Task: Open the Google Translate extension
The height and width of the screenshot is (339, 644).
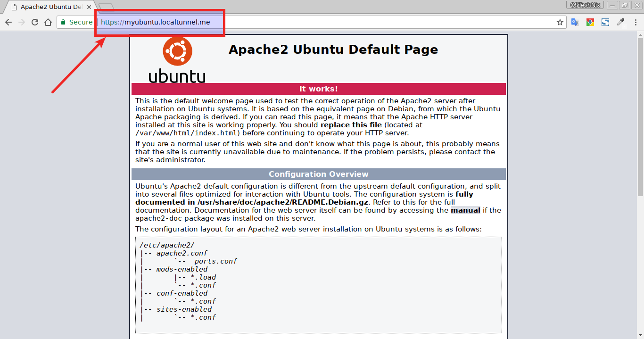Action: 575,22
